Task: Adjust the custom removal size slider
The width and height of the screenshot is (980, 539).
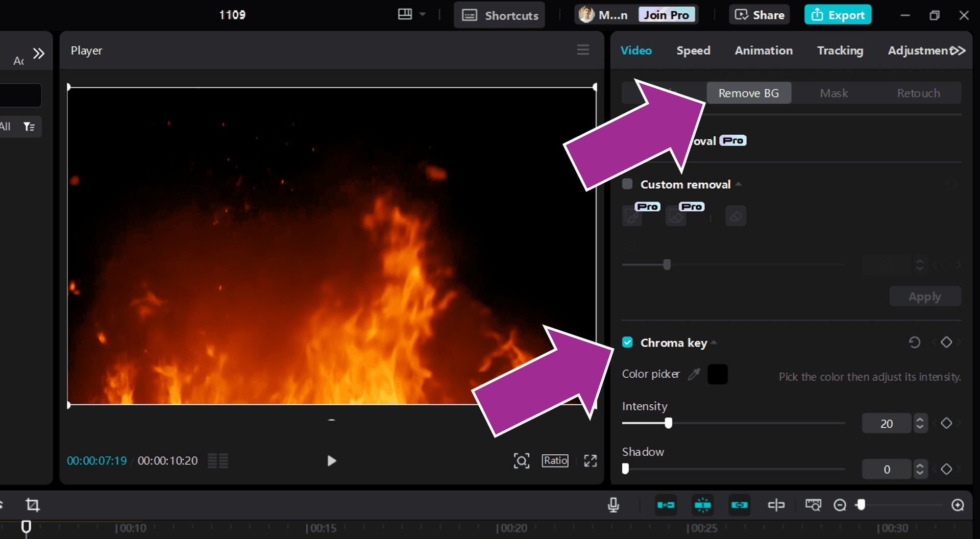Action: pyautogui.click(x=667, y=264)
